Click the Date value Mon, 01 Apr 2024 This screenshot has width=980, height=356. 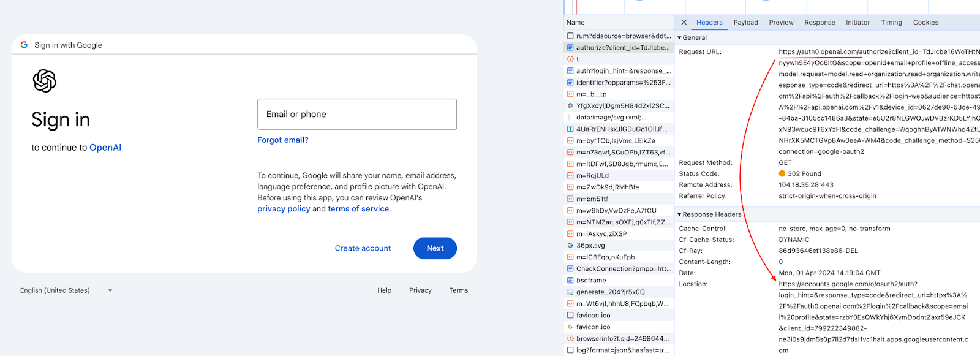coord(829,273)
